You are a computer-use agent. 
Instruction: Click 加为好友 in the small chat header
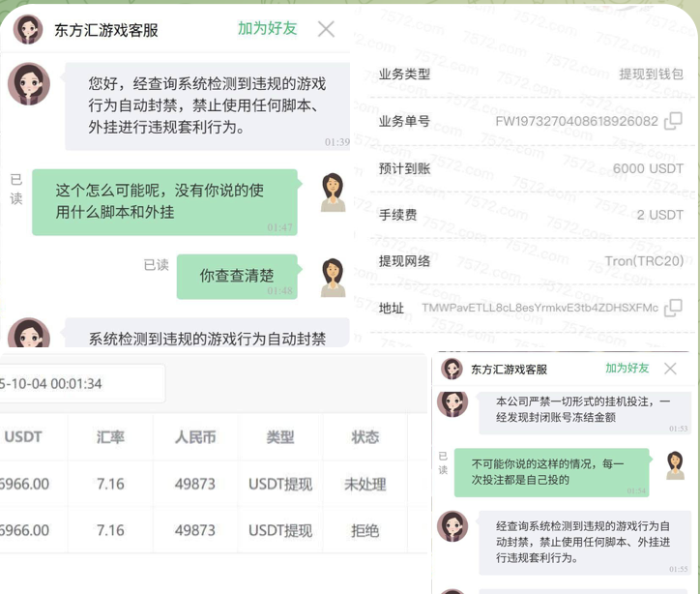click(627, 369)
